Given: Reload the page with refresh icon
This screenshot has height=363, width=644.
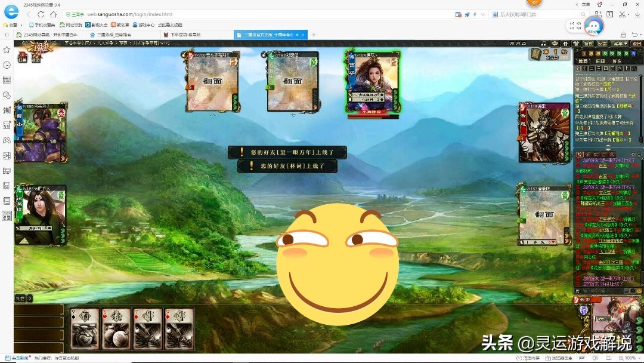Looking at the screenshot, I should (41, 14).
